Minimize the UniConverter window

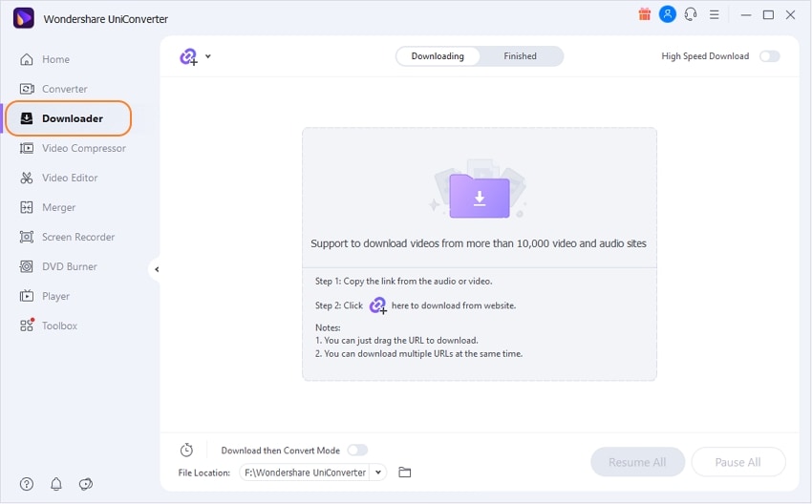tap(746, 15)
